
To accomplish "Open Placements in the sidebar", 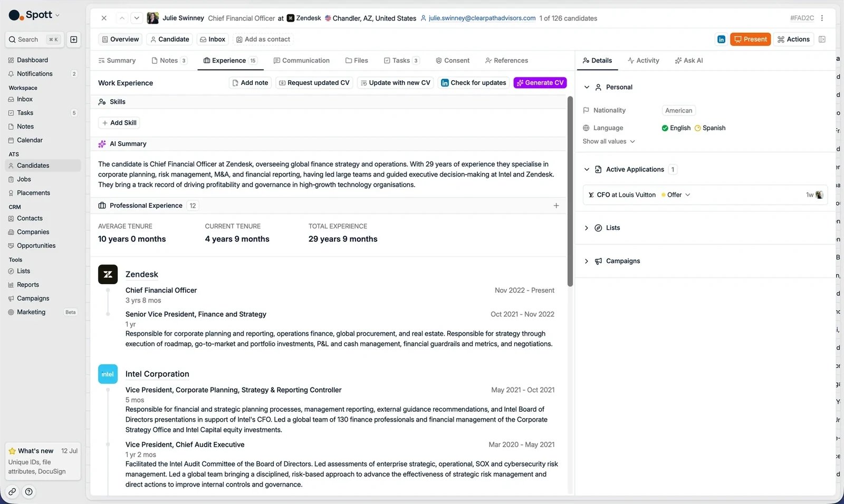I will [43, 193].
